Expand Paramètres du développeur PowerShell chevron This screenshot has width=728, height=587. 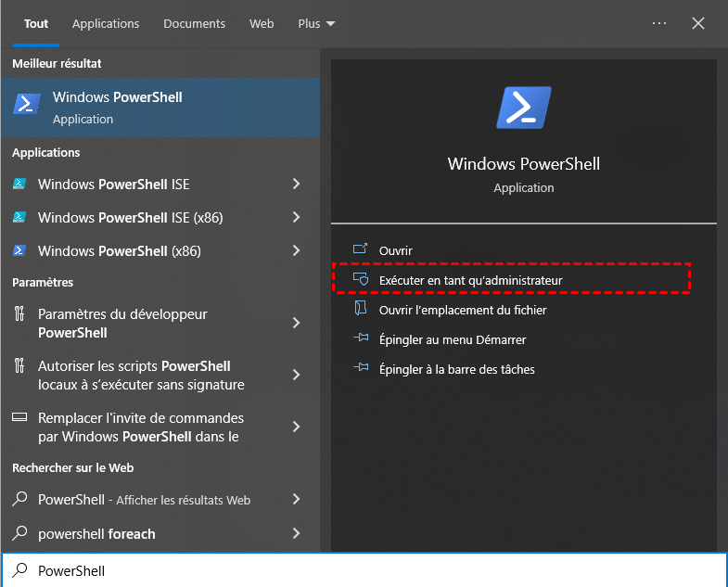coord(297,324)
